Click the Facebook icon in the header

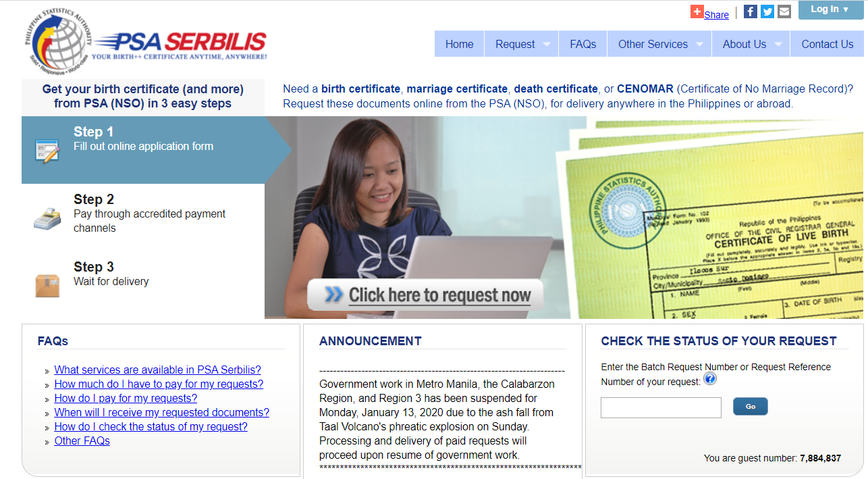pos(750,11)
